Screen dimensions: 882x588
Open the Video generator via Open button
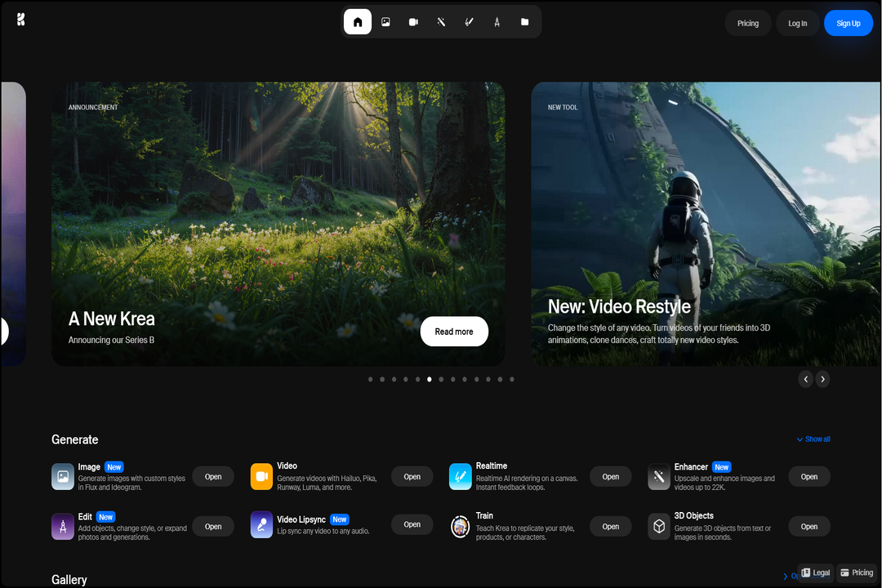click(x=412, y=477)
